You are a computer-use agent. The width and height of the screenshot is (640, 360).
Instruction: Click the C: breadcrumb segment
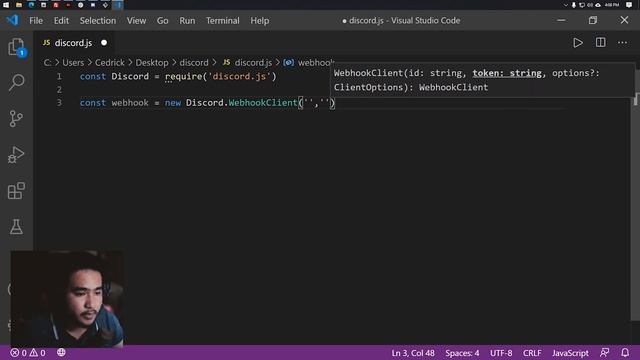coord(47,62)
